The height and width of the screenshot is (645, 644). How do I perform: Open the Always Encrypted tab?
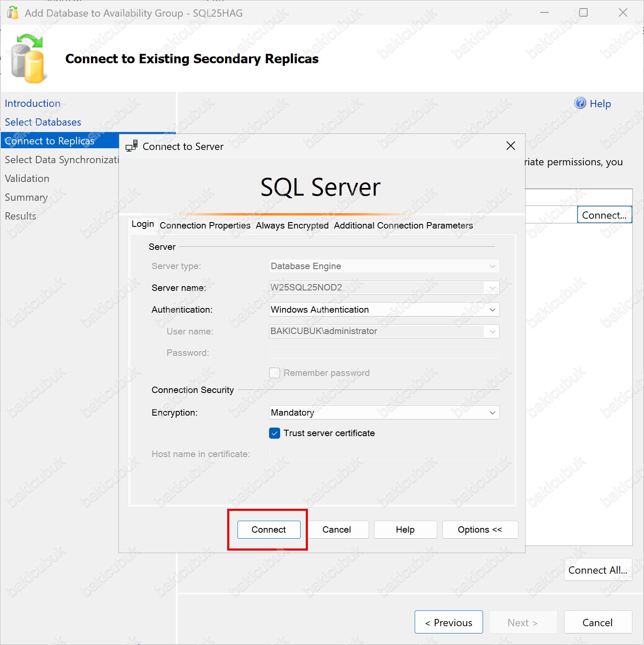point(292,226)
